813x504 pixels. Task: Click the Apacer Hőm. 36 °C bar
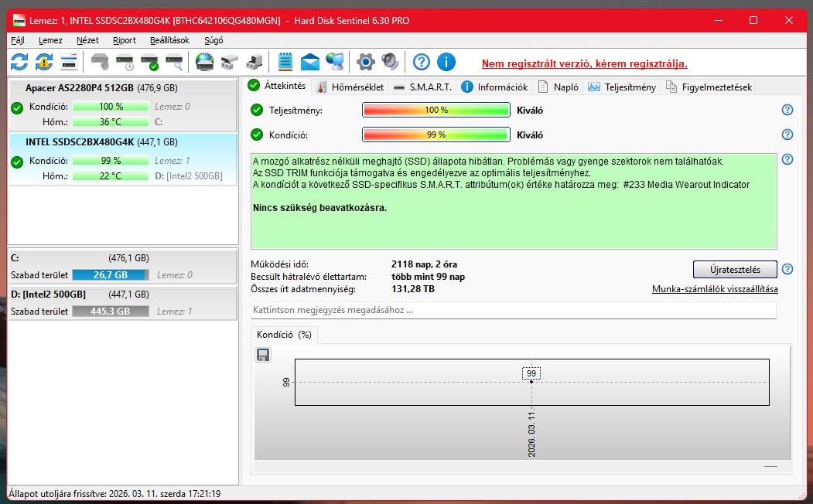click(x=111, y=122)
